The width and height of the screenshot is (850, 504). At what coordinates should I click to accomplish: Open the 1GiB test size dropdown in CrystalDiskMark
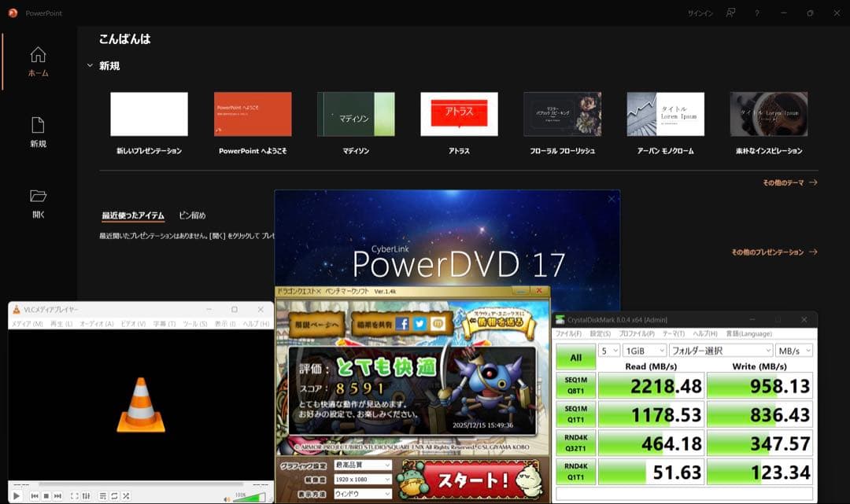coord(645,351)
